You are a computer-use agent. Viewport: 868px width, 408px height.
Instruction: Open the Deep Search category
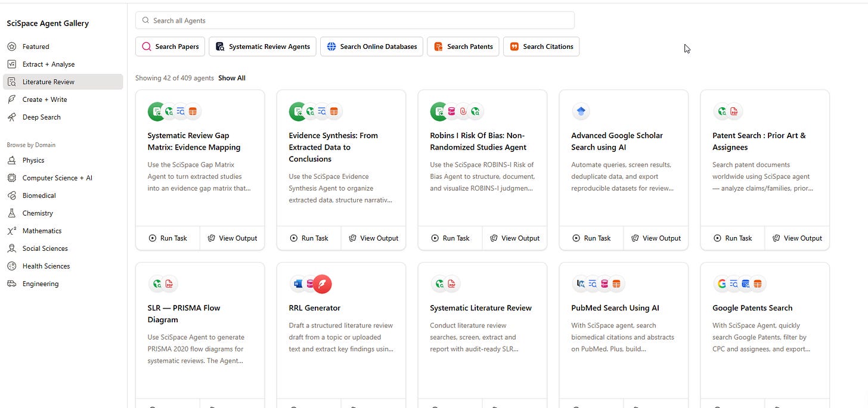click(x=63, y=117)
